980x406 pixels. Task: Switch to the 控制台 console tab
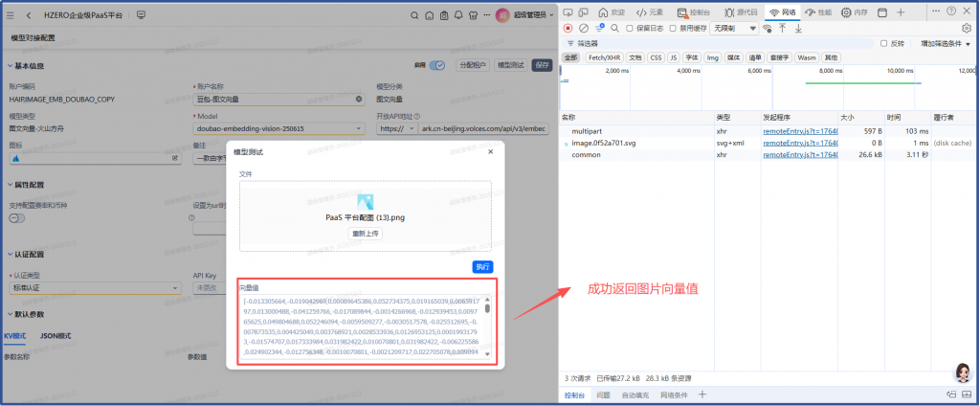point(701,12)
